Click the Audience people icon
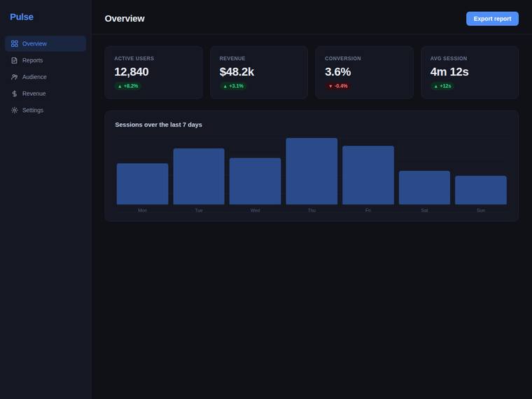The image size is (532, 399). [14, 77]
